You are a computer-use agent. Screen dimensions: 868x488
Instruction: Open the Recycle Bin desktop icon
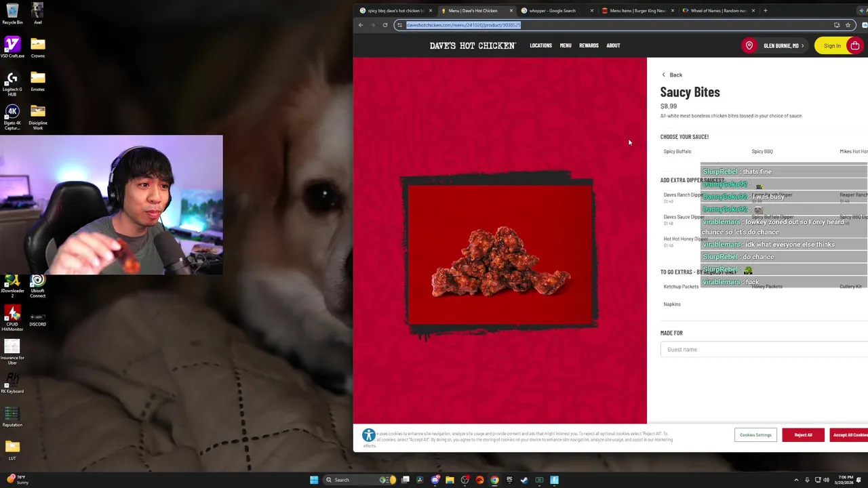[x=12, y=14]
